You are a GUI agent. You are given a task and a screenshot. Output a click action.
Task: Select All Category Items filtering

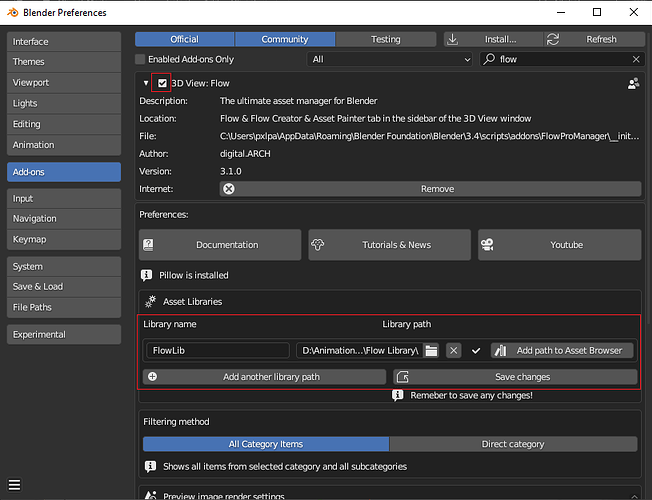click(266, 444)
